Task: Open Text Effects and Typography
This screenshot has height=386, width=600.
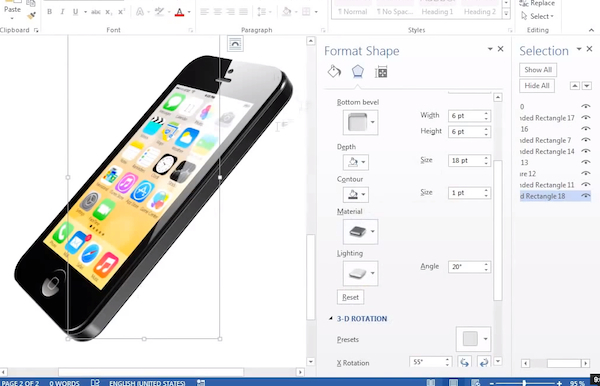Action: (140, 12)
